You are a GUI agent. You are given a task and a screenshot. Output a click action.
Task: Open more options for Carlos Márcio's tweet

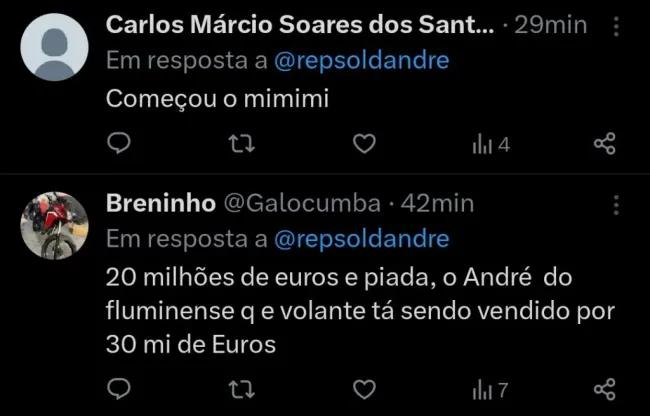tap(616, 27)
